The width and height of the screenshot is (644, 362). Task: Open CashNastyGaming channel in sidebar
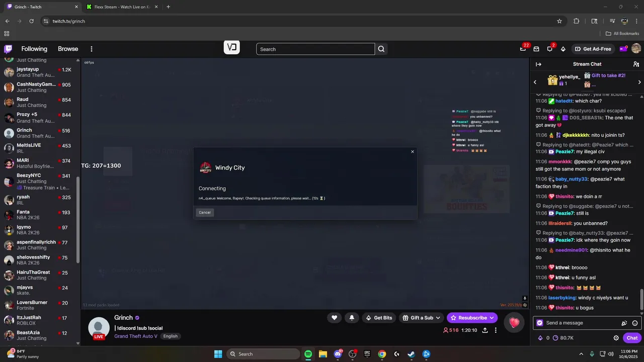click(38, 87)
